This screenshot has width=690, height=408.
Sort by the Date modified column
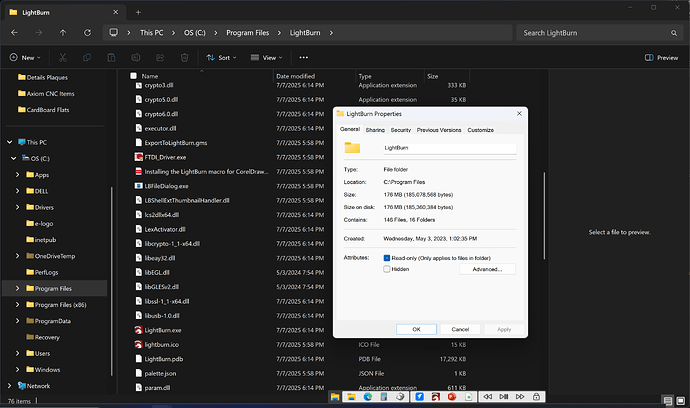[295, 76]
